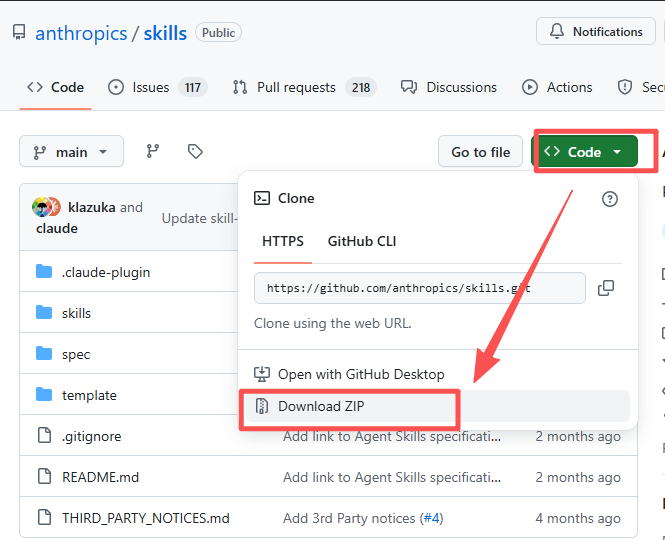
Task: Open the Update skill commit message
Action: (199, 218)
